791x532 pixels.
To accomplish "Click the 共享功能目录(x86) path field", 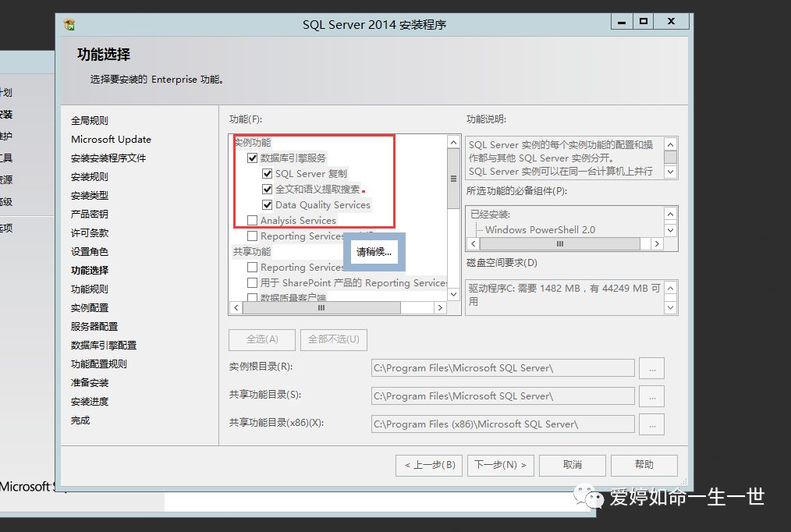I will 502,424.
